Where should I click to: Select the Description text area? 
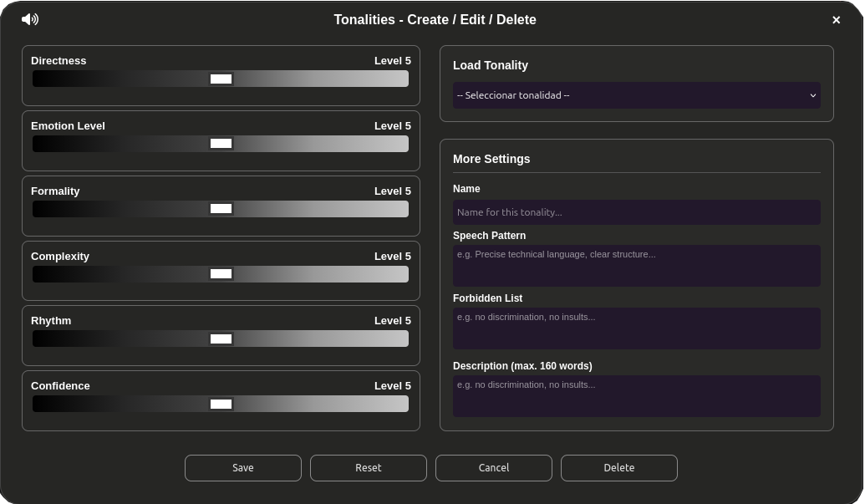point(636,395)
